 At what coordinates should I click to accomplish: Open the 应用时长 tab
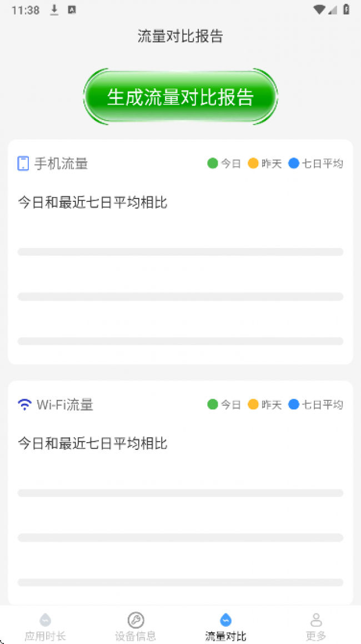pyautogui.click(x=45, y=627)
